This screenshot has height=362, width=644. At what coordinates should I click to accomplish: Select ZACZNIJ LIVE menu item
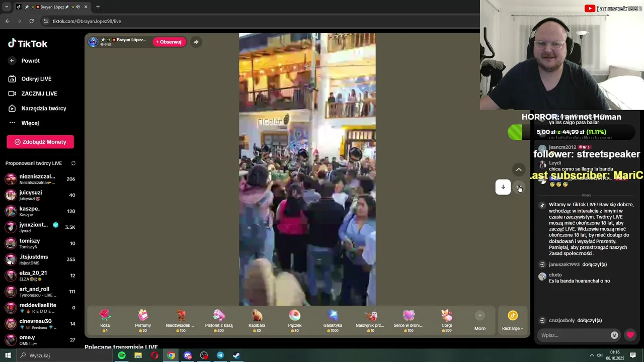33,94
